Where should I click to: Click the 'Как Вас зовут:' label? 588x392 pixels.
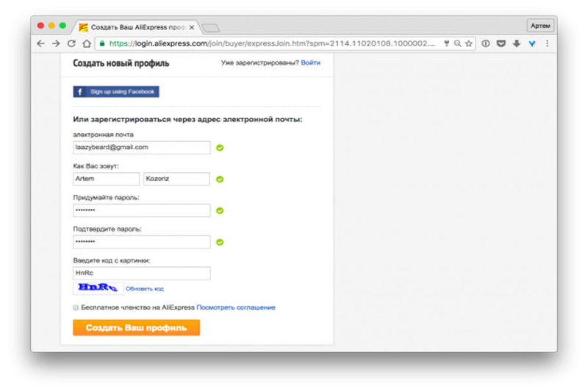pyautogui.click(x=96, y=165)
